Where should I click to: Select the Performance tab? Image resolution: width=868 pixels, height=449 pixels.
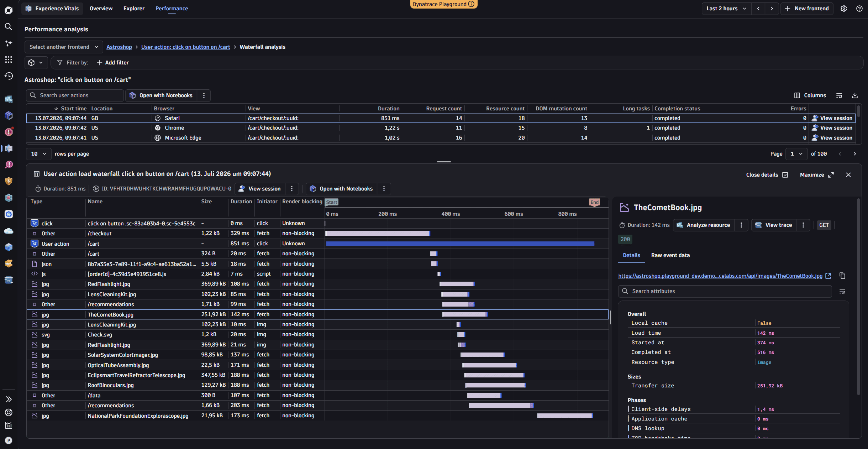172,9
